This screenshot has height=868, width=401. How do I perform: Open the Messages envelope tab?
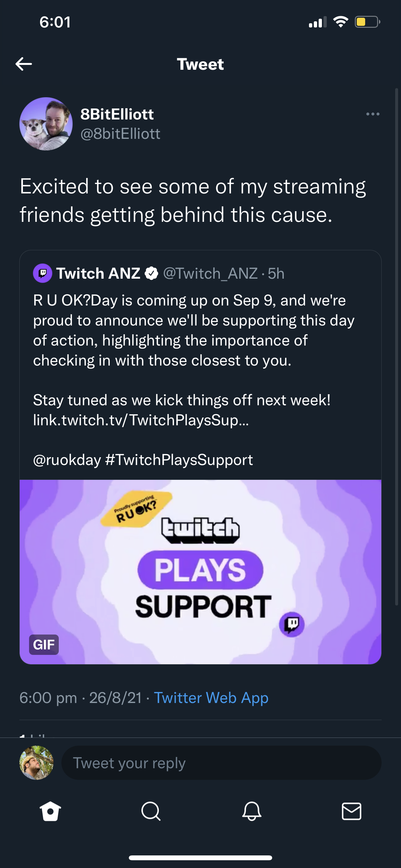click(352, 811)
